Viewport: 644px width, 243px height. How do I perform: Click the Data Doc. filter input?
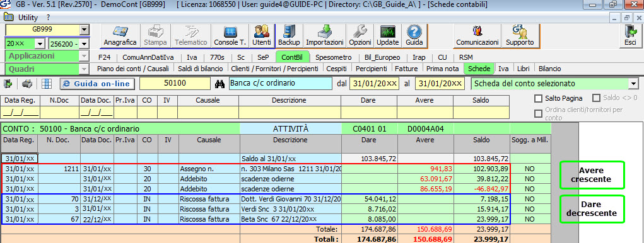[97, 112]
